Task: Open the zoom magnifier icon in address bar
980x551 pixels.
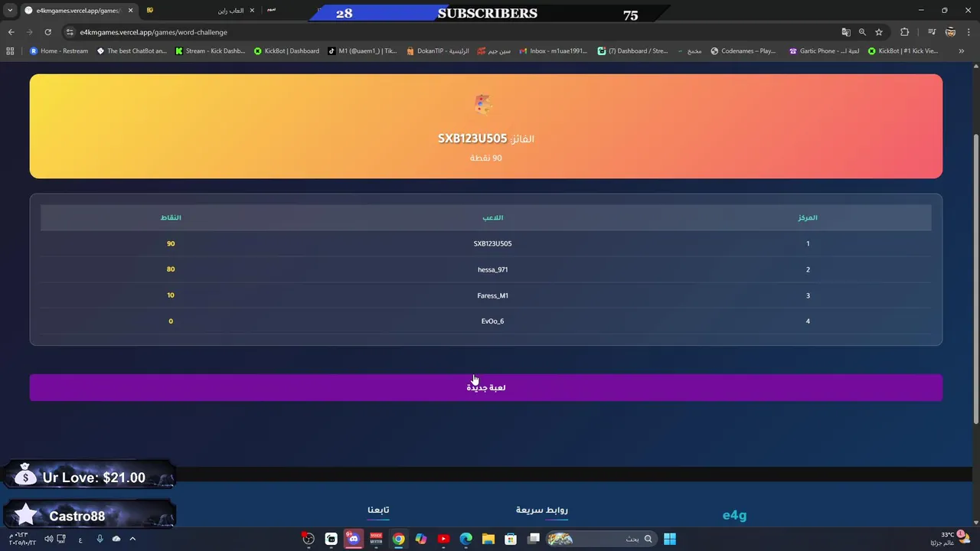Action: pyautogui.click(x=862, y=32)
